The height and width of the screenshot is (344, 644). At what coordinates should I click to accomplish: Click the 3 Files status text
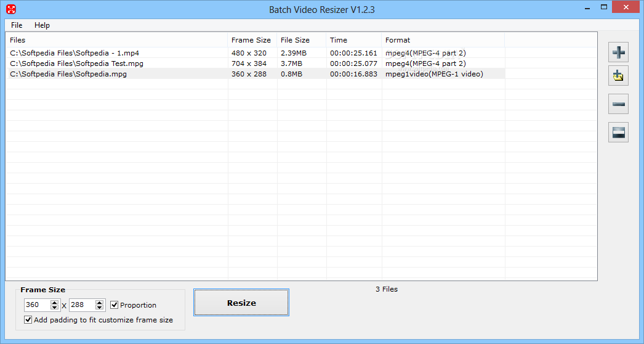point(387,289)
